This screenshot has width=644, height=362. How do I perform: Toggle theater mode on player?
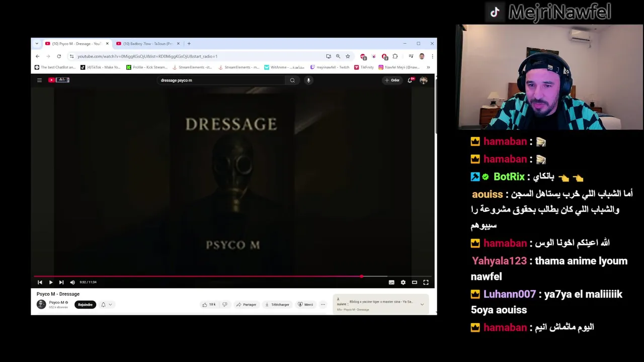415,283
